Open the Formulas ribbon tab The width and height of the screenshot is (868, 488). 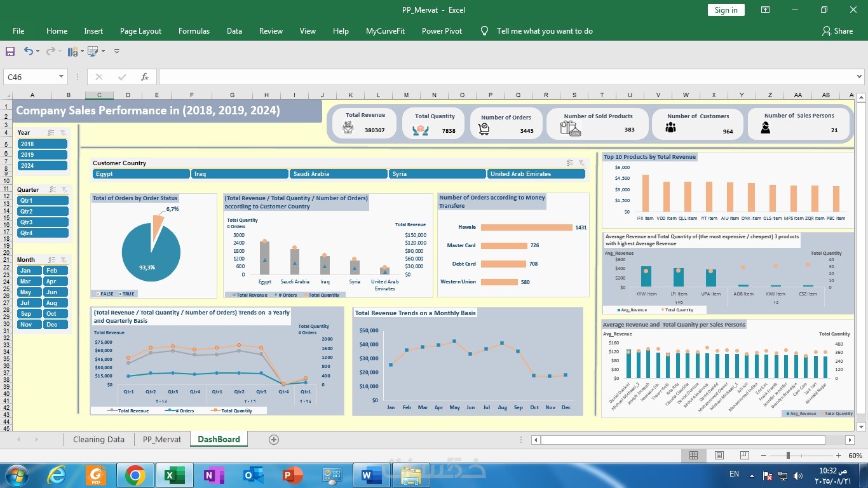tap(194, 30)
